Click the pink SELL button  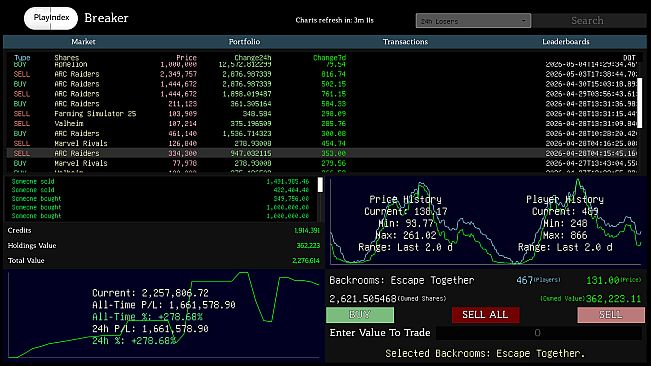click(x=611, y=315)
